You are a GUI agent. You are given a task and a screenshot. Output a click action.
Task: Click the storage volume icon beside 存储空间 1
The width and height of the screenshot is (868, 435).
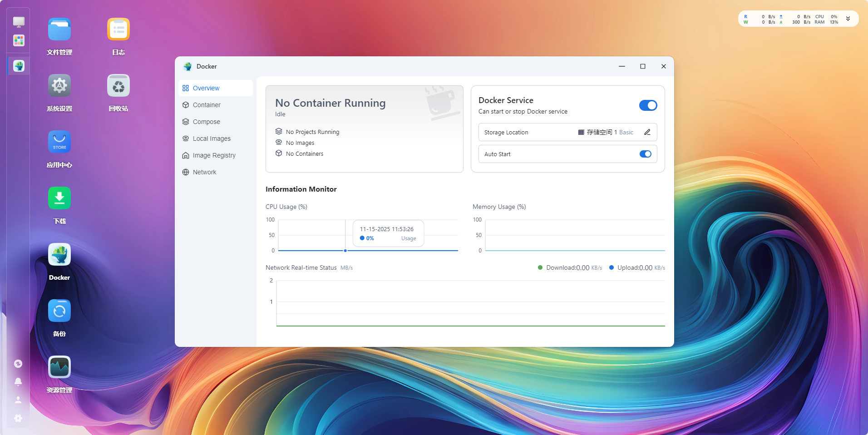click(x=581, y=132)
